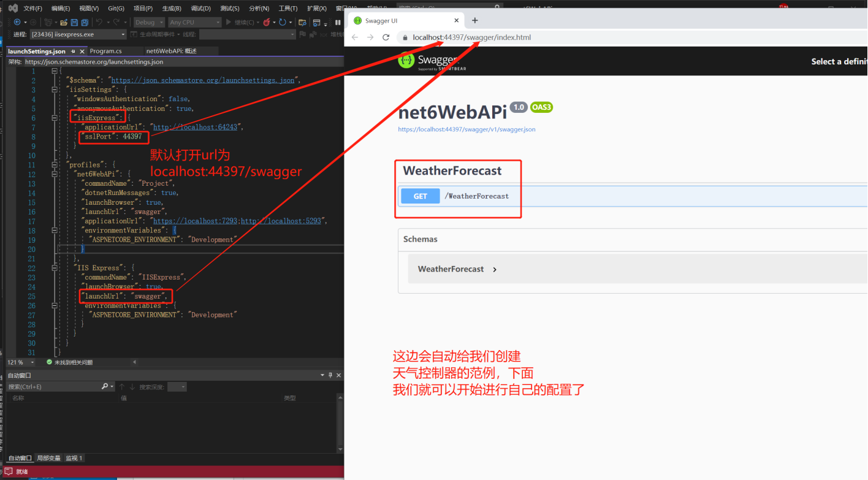
Task: Click the browser Forward arrow
Action: click(370, 37)
